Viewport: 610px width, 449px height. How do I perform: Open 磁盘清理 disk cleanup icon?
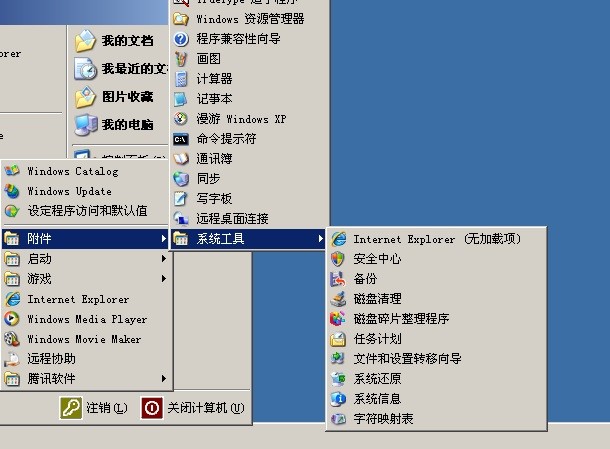338,299
